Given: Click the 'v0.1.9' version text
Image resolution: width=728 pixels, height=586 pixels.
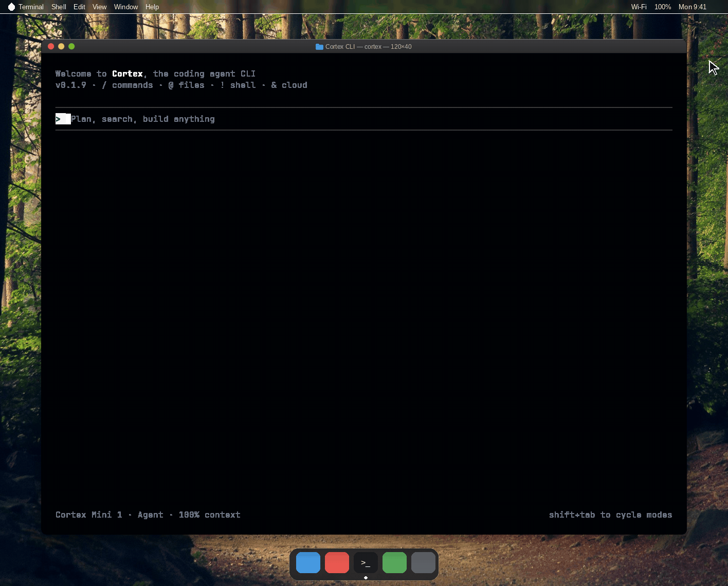Looking at the screenshot, I should [x=71, y=85].
